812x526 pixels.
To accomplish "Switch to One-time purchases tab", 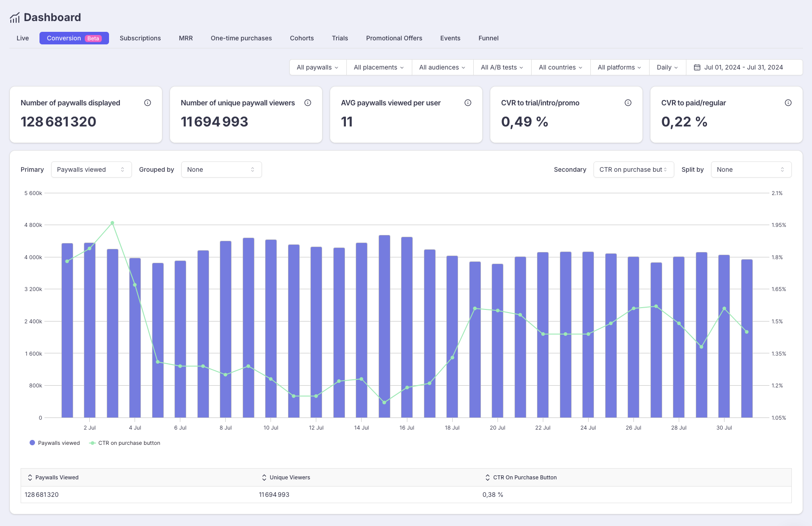I will click(x=241, y=38).
